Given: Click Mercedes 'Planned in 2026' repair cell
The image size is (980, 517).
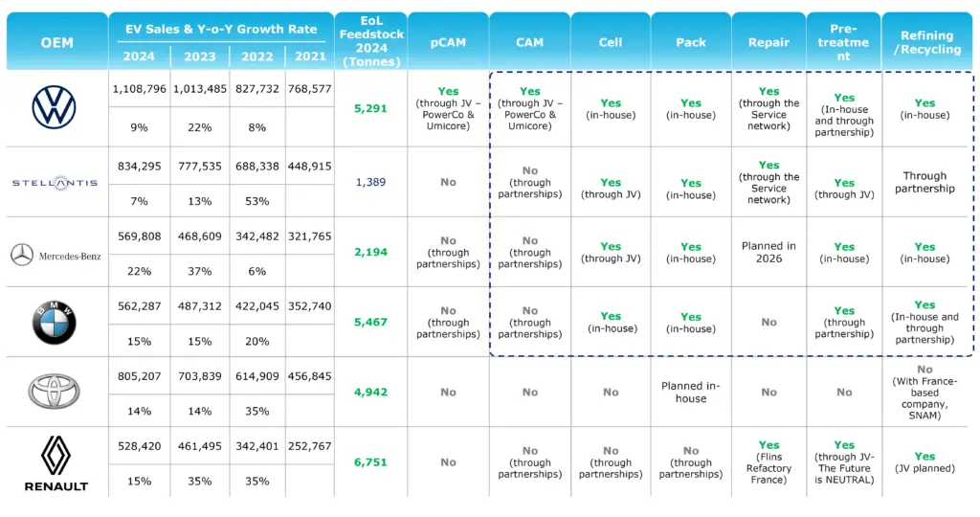Looking at the screenshot, I should click(768, 252).
